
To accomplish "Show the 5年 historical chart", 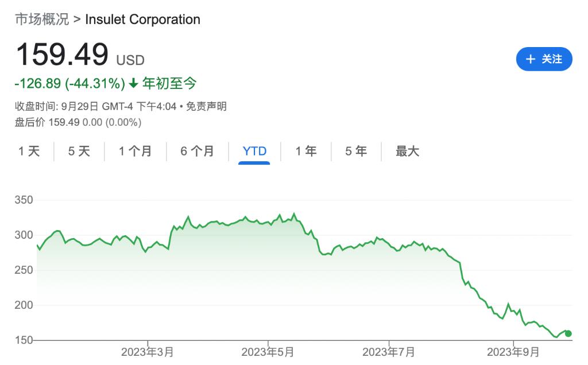I will pyautogui.click(x=355, y=151).
